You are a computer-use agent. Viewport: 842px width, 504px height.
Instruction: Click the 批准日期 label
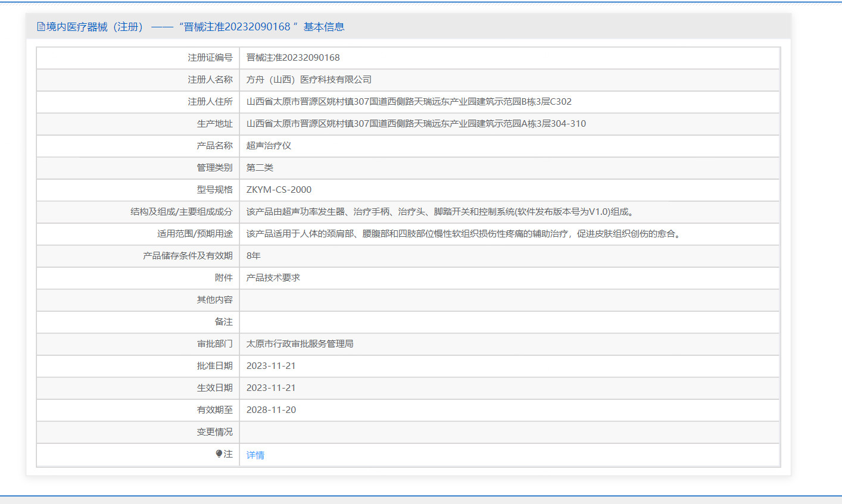pyautogui.click(x=215, y=366)
